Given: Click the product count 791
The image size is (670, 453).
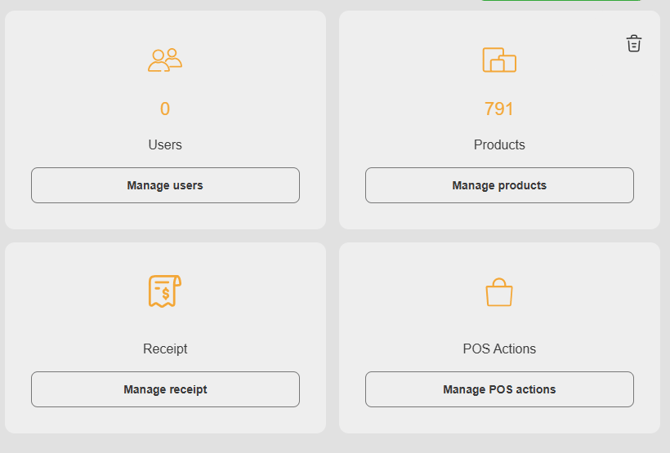Looking at the screenshot, I should click(499, 109).
